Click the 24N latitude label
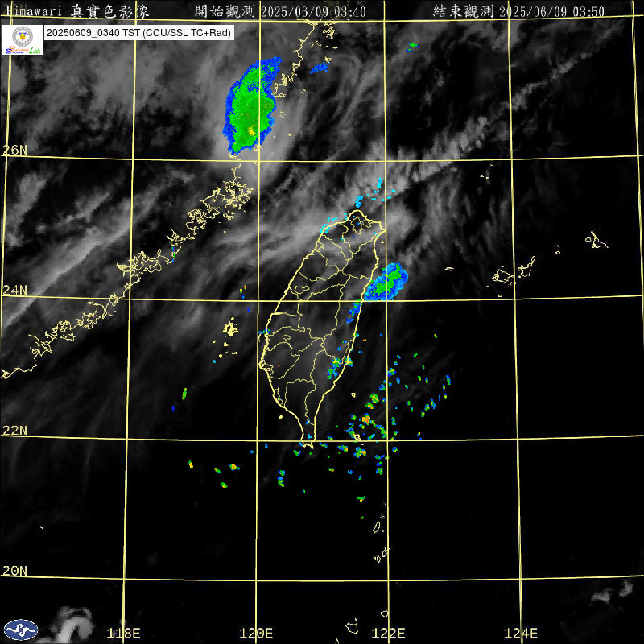This screenshot has width=644, height=644. click(14, 291)
